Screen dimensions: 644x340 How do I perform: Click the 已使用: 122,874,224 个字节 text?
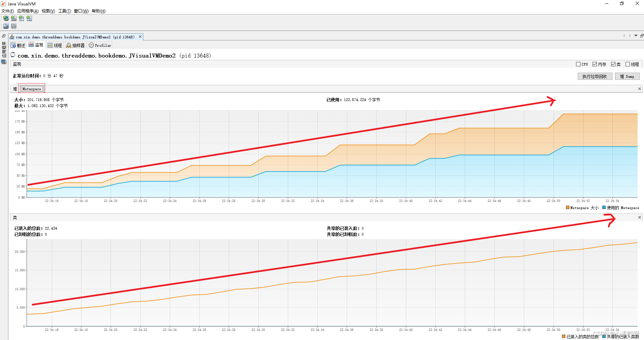(353, 100)
